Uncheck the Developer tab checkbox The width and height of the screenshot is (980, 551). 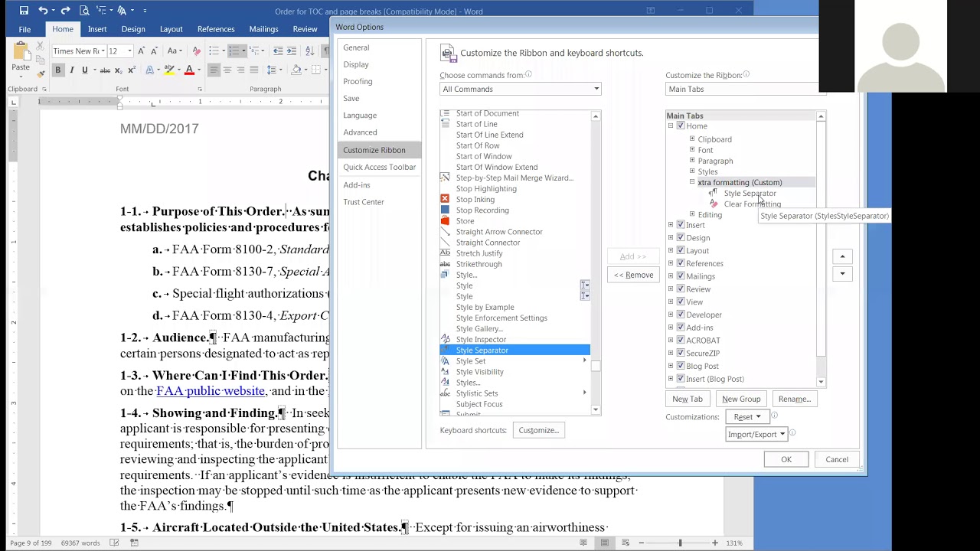click(x=681, y=315)
